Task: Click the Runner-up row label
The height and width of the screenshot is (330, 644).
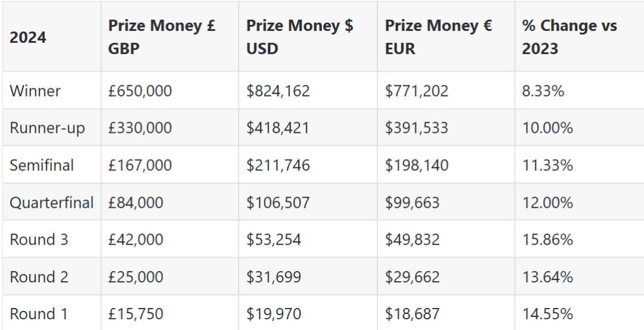Action: pyautogui.click(x=48, y=128)
